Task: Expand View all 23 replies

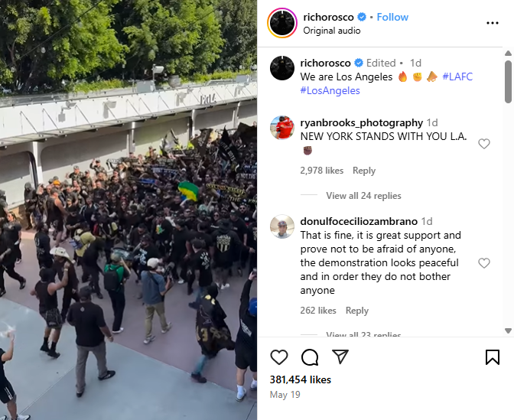Action: click(363, 334)
